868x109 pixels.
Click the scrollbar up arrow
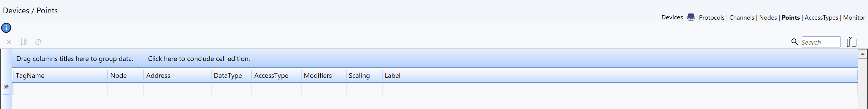pos(862,54)
